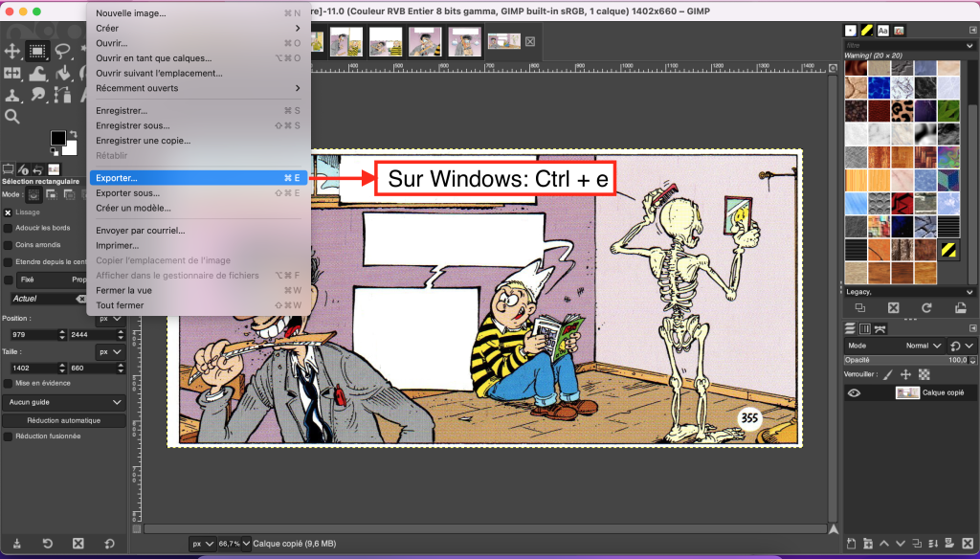
Task: Open the Aucun guide dropdown
Action: [63, 403]
